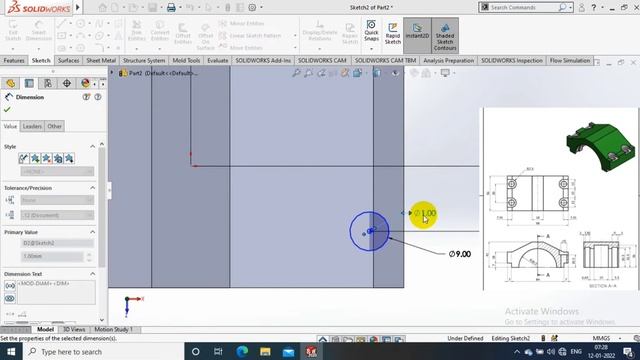Click the Rapid Sketch tool
640x360 pixels.
[393, 33]
